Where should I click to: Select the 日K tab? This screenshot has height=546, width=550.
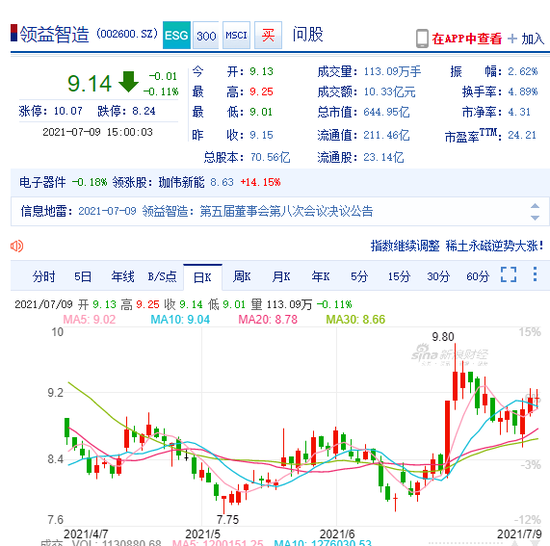point(202,277)
